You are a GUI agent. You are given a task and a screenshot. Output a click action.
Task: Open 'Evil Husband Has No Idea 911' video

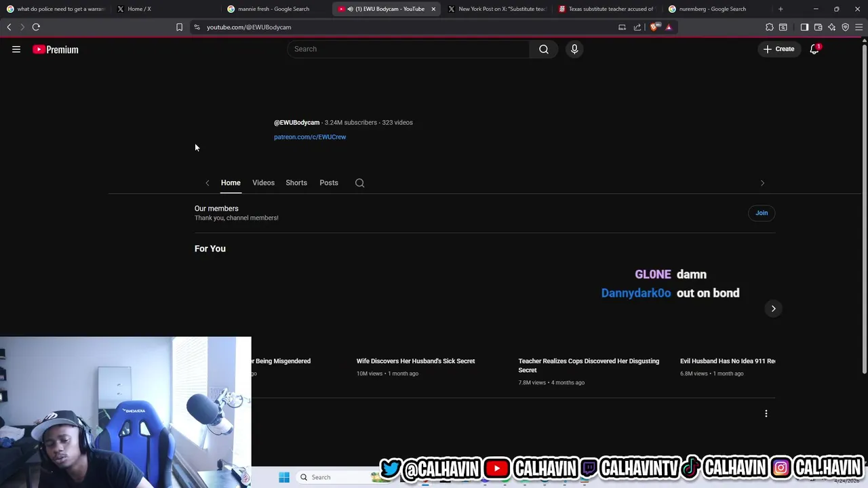(x=728, y=361)
